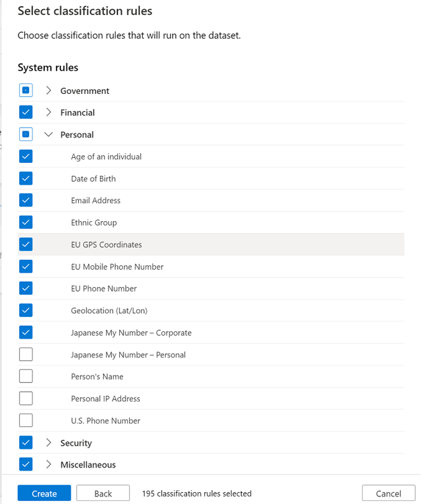Uncheck the Date of Birth rule

(x=25, y=178)
